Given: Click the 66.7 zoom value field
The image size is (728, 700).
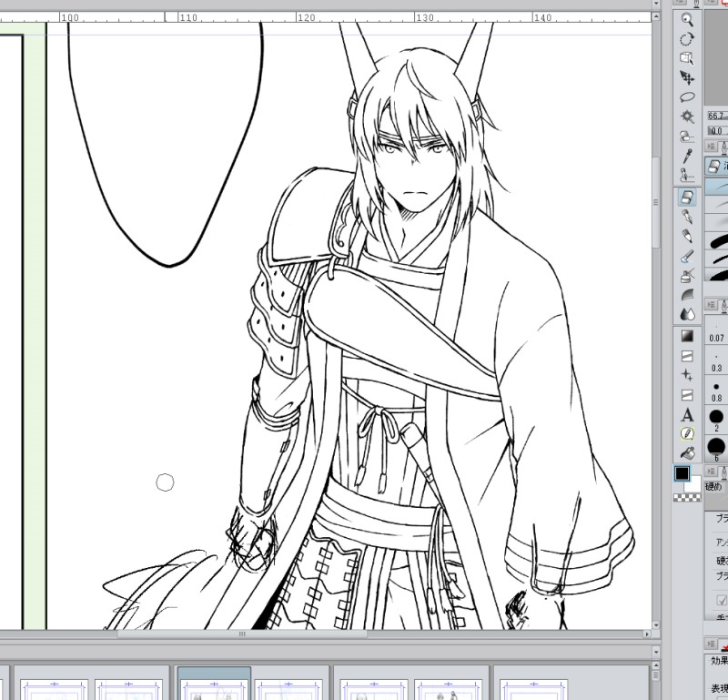Looking at the screenshot, I should pyautogui.click(x=717, y=116).
